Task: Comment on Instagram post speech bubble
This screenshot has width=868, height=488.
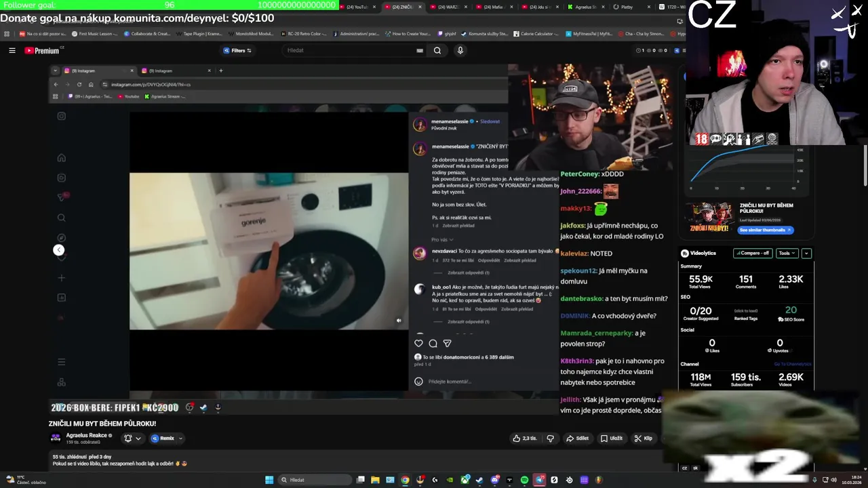Action: [433, 344]
